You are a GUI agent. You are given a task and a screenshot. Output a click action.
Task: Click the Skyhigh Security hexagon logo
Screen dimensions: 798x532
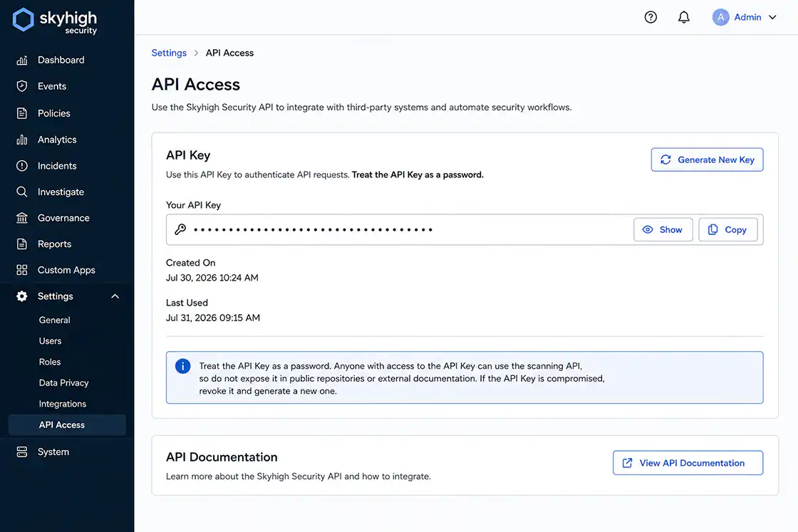23,20
